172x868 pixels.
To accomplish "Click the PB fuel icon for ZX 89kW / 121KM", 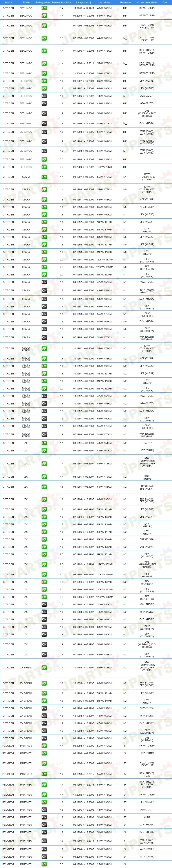I will point(44,554).
